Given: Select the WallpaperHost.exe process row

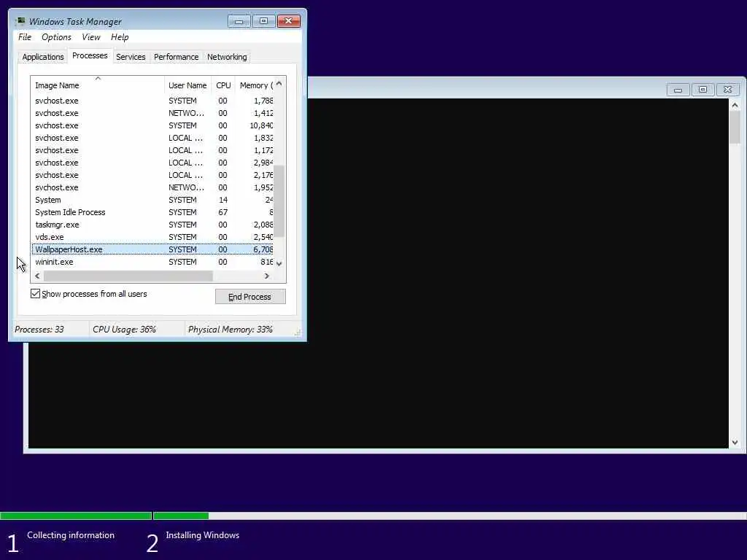Looking at the screenshot, I should pyautogui.click(x=152, y=249).
